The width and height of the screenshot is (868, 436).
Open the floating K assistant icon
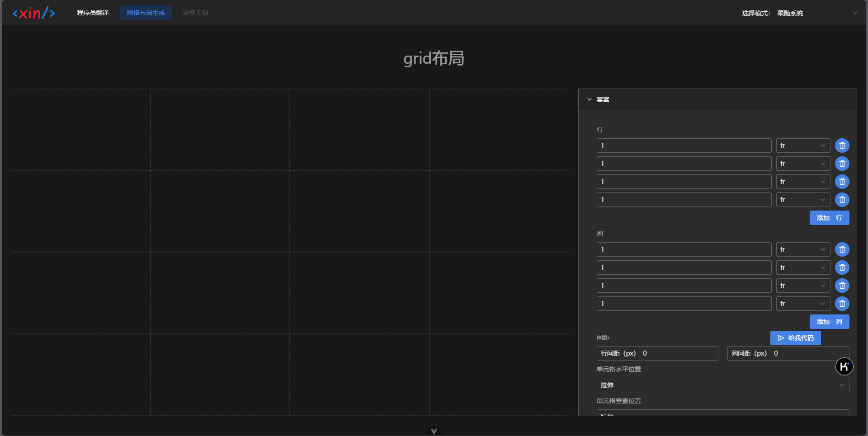point(844,366)
